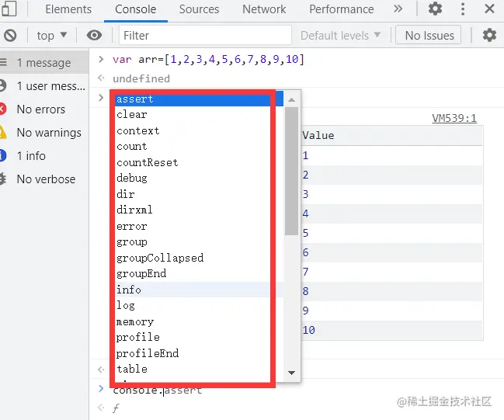Open the Elements tab
This screenshot has height=420, width=504.
pyautogui.click(x=68, y=9)
